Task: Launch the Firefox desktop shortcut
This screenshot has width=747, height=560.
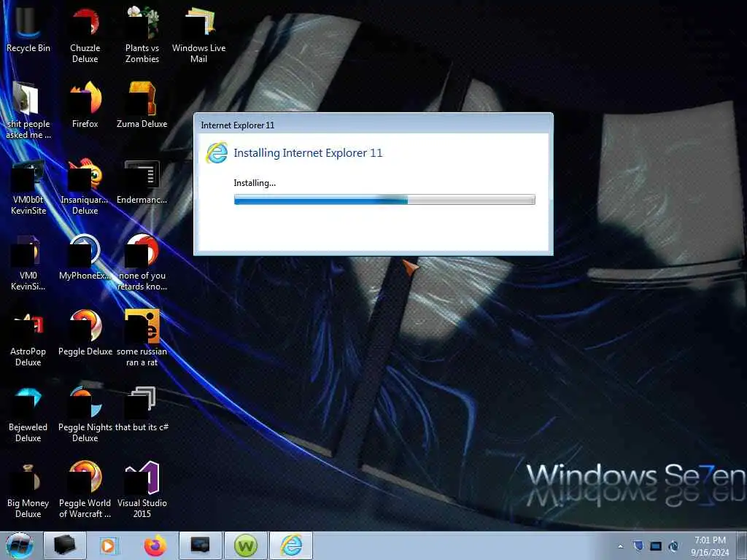Action: [x=85, y=104]
